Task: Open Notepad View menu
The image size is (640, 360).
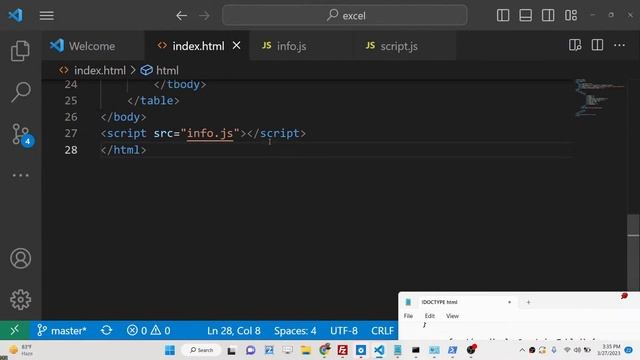Action: (452, 316)
